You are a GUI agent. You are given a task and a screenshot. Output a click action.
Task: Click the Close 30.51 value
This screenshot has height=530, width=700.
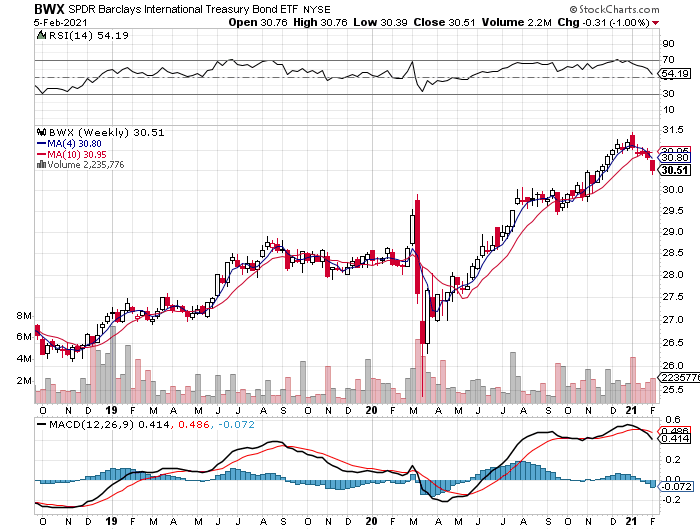coord(444,22)
